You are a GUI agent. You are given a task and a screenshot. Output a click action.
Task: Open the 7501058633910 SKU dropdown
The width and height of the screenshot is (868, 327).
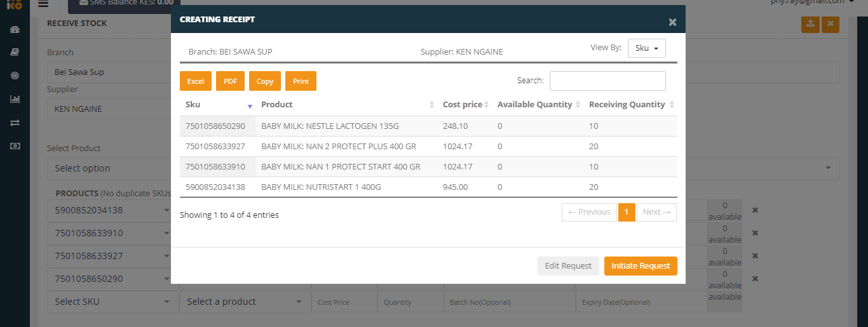[113, 233]
